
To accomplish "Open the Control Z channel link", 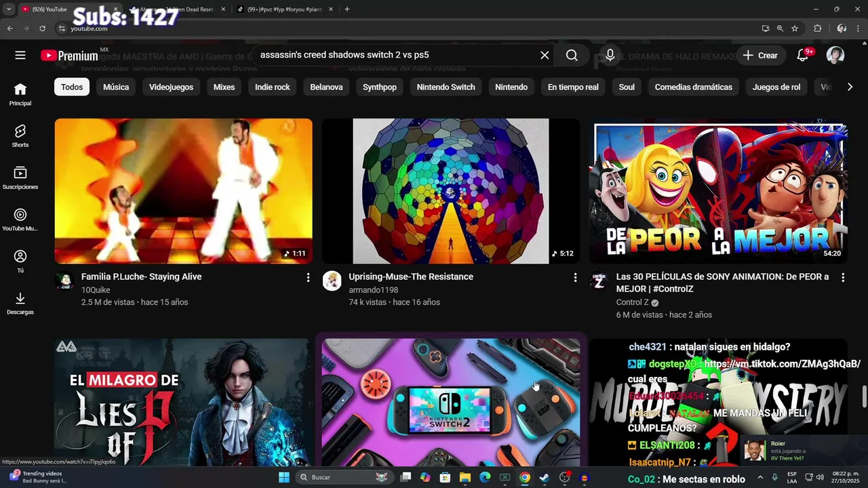I will click(x=632, y=302).
